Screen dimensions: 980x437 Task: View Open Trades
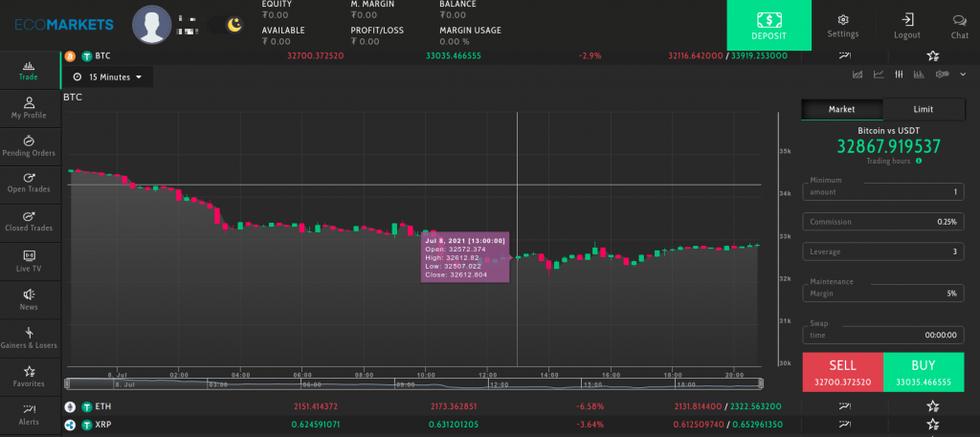28,183
